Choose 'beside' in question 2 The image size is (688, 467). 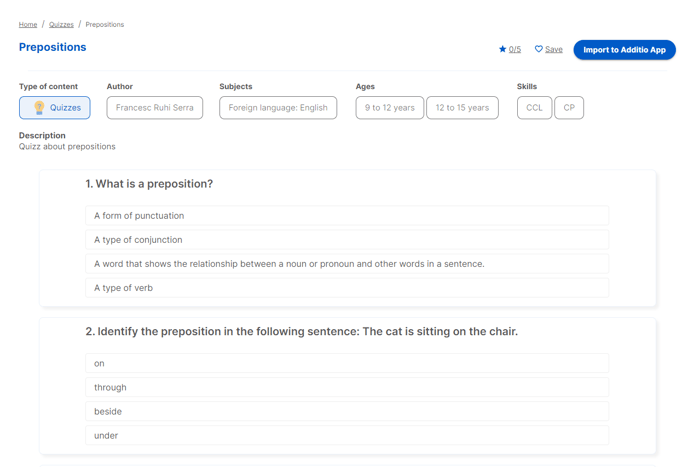(347, 411)
